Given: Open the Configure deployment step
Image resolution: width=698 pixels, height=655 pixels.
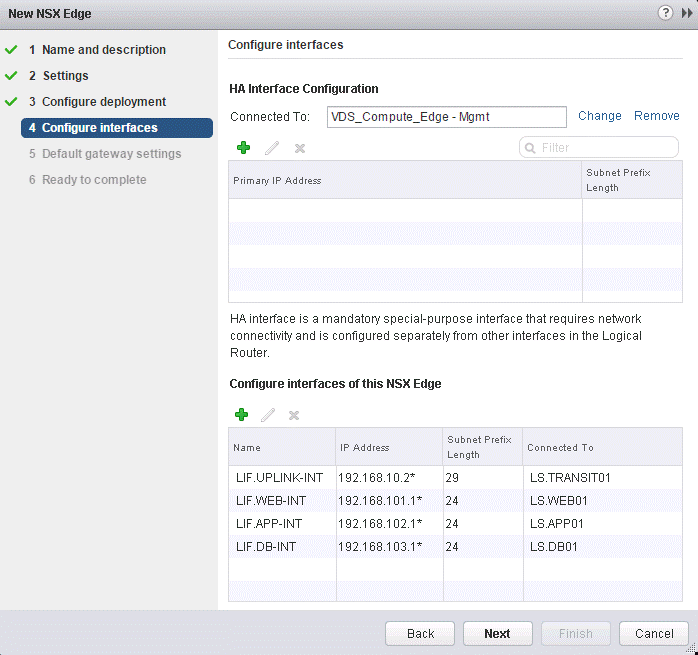Looking at the screenshot, I should (103, 102).
